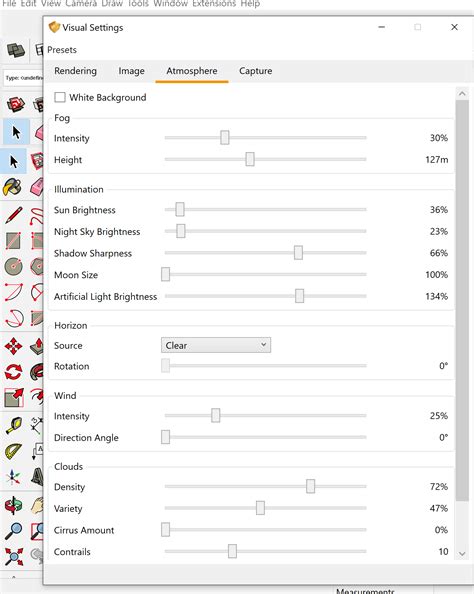
Task: Activate the Zoom magnifier tool
Action: click(13, 531)
